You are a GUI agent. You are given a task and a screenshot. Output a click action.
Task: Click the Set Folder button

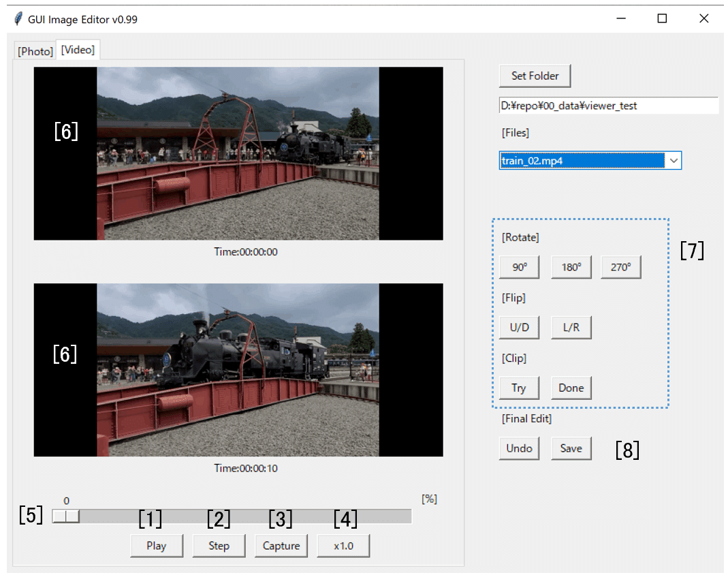(x=535, y=76)
